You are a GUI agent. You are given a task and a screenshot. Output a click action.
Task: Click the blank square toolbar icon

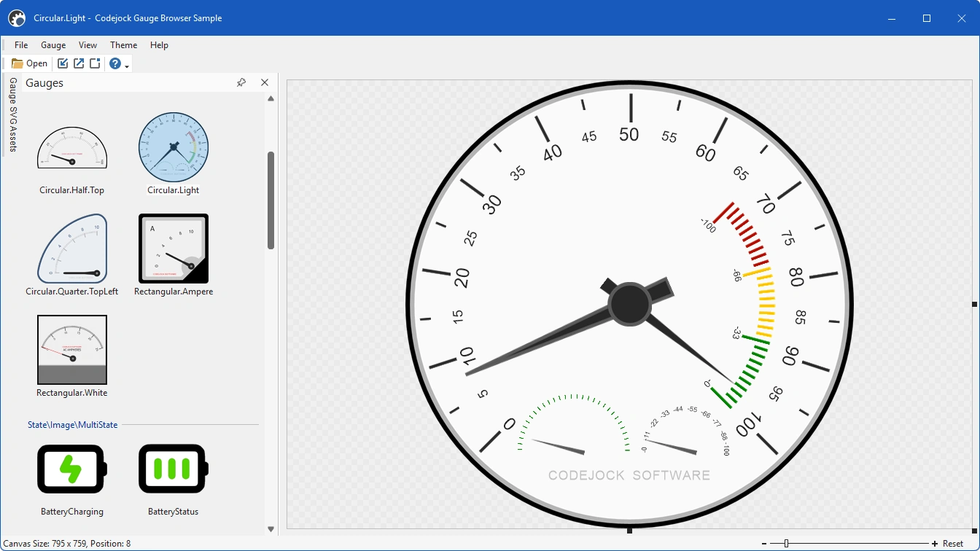point(95,63)
